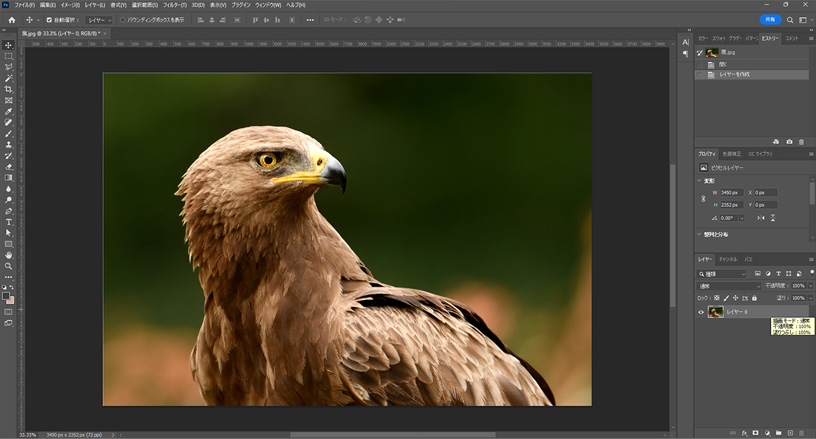Viewport: 816px width, 439px height.
Task: Select the Frame tool
Action: [x=8, y=100]
